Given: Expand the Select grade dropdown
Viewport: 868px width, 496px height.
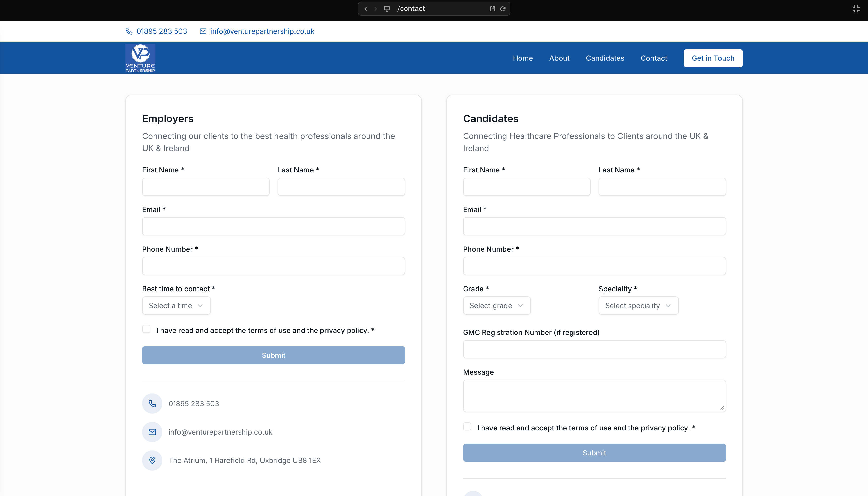Looking at the screenshot, I should 497,306.
